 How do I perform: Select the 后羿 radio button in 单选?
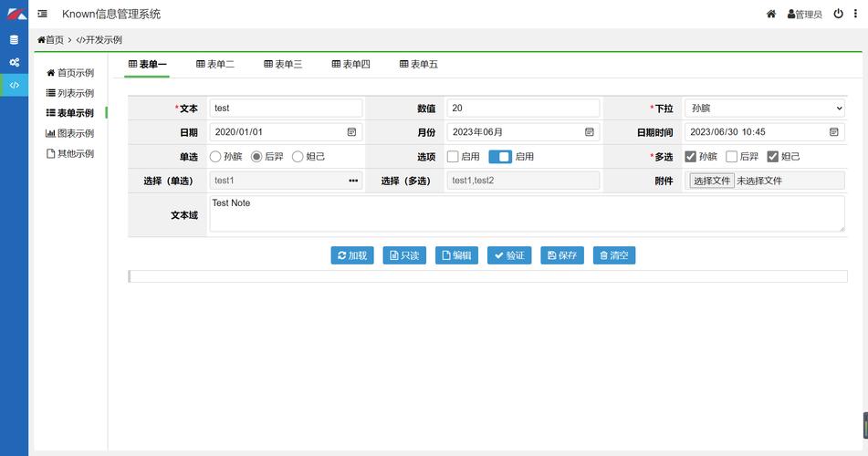coord(256,157)
